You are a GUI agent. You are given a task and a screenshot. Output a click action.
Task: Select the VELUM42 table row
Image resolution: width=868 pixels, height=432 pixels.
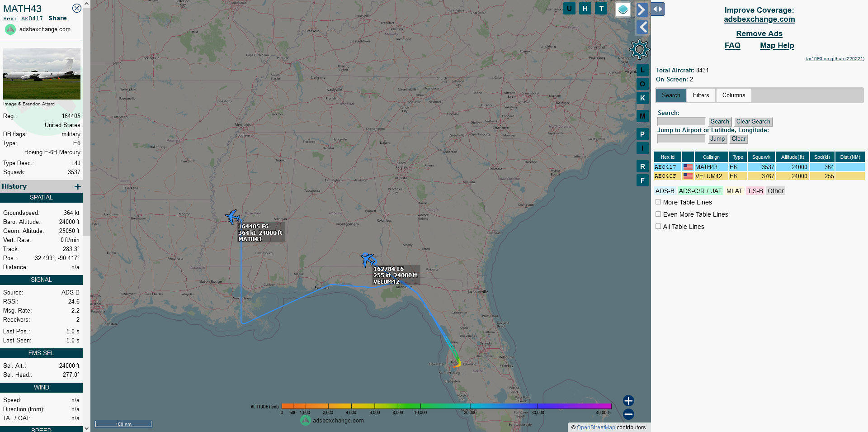click(759, 176)
